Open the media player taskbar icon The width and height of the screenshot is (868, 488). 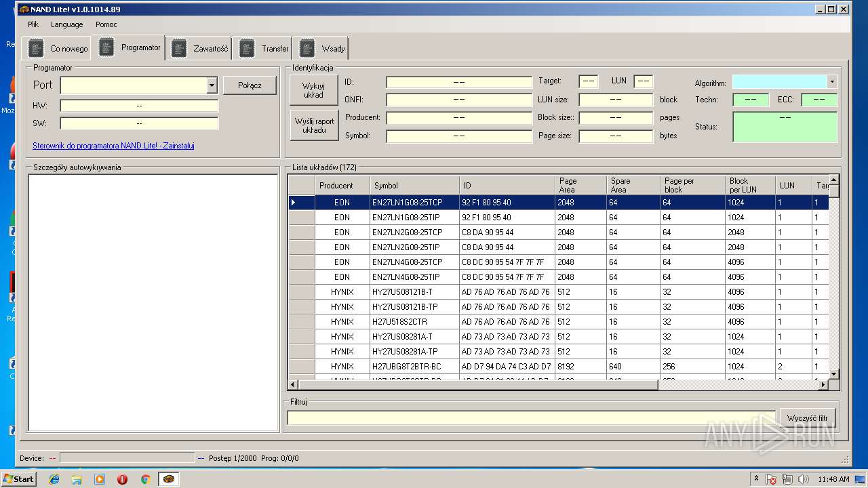(x=100, y=479)
